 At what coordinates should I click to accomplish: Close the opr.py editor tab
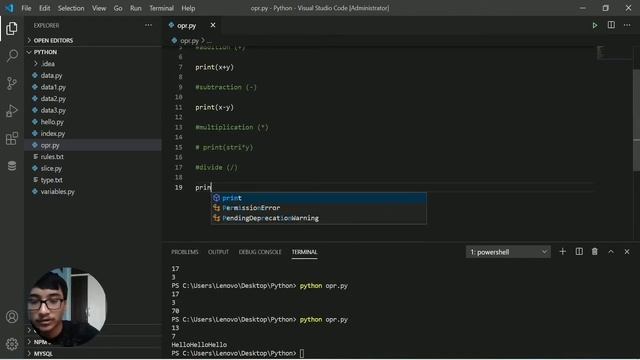click(213, 25)
